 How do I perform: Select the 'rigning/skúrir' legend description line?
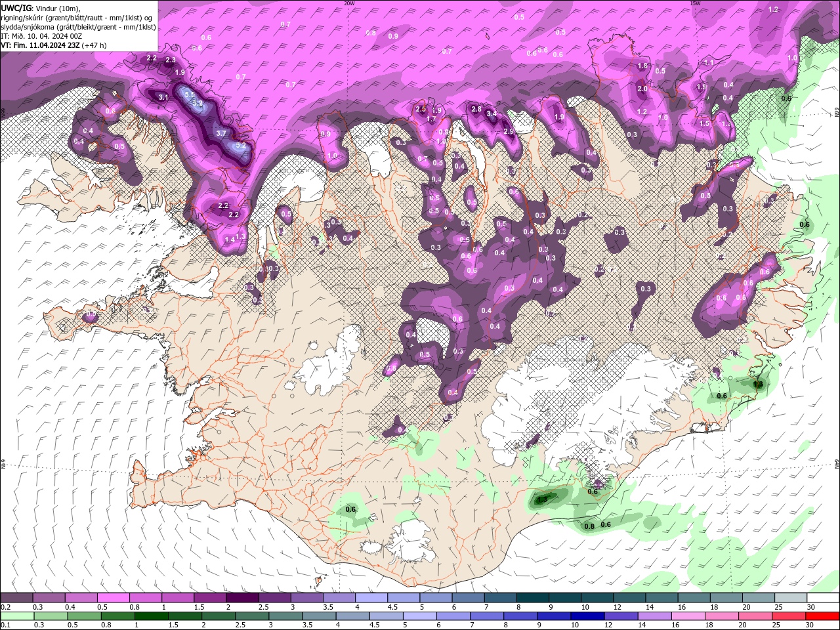77,18
